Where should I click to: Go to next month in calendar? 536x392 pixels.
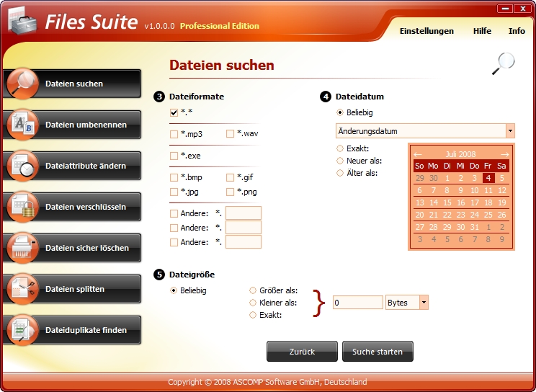click(x=504, y=154)
